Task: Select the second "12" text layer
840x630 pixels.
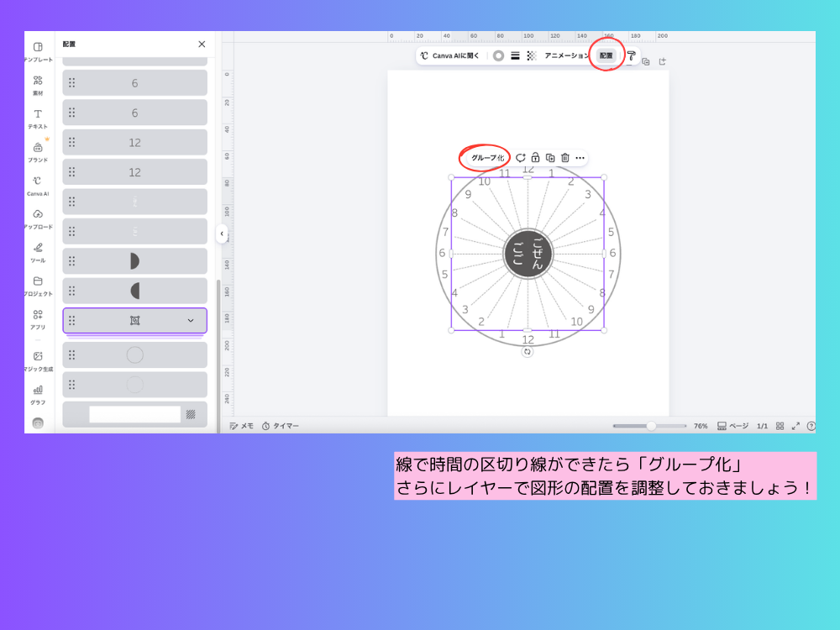Action: point(135,172)
